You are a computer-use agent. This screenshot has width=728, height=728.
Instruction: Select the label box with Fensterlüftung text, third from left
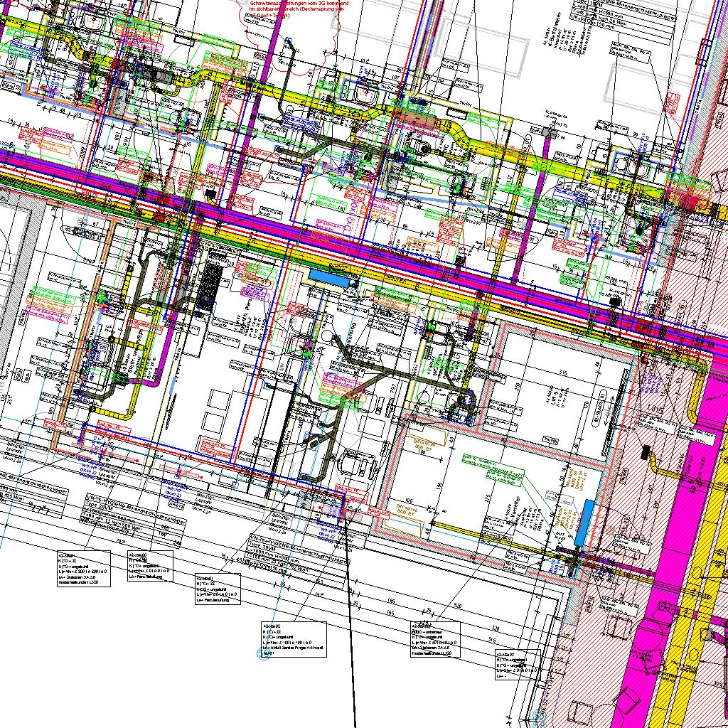click(218, 589)
